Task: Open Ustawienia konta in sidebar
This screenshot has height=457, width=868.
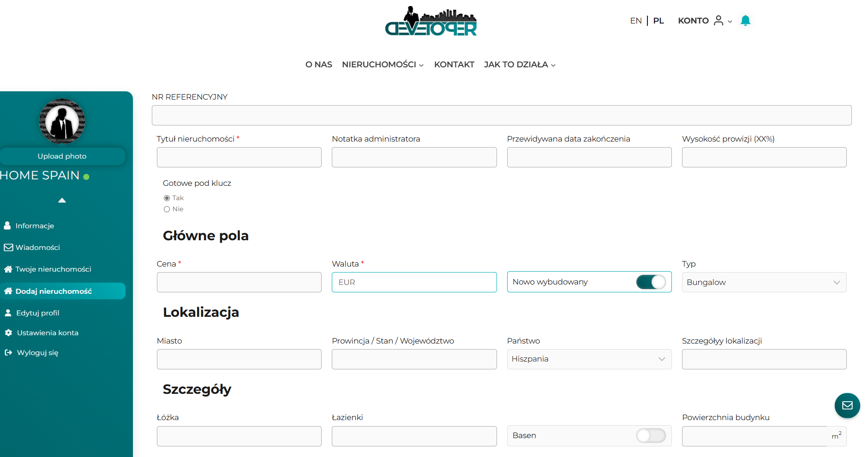Action: 48,332
